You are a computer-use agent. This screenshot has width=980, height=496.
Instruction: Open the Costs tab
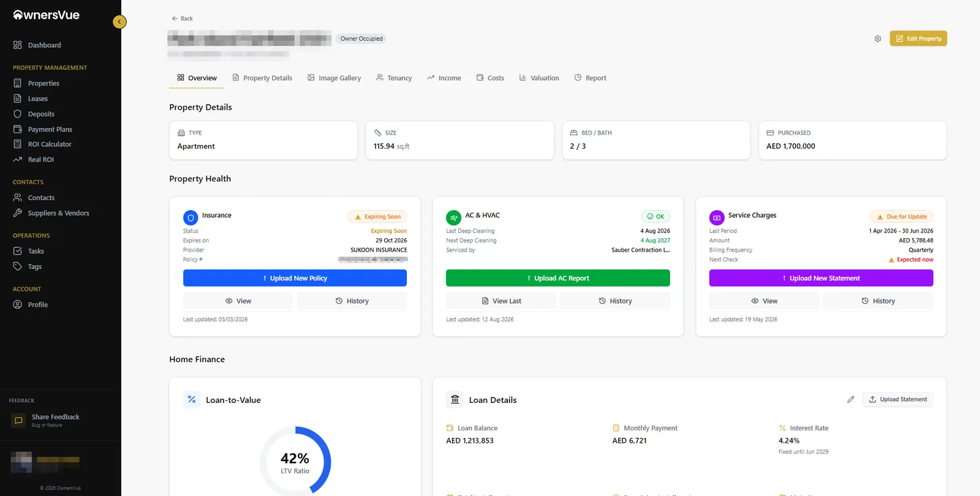pyautogui.click(x=490, y=78)
